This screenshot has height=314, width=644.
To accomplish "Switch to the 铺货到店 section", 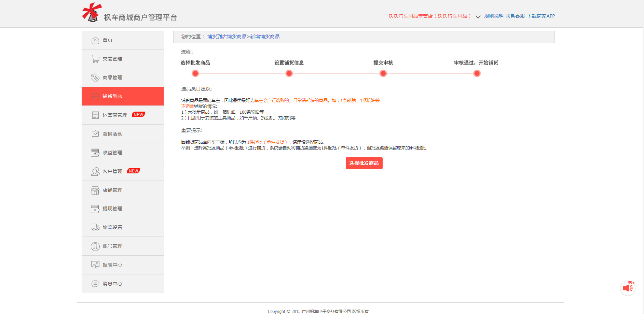I will 110,96.
